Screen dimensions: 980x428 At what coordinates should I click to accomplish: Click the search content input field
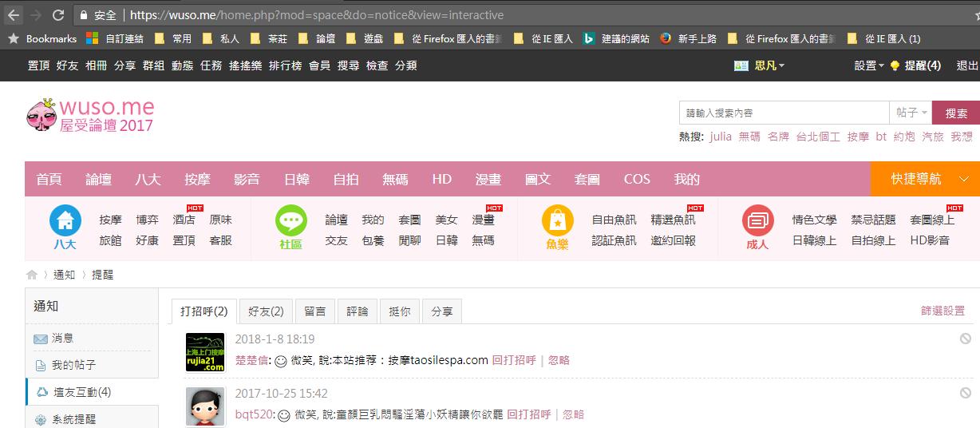pyautogui.click(x=783, y=113)
